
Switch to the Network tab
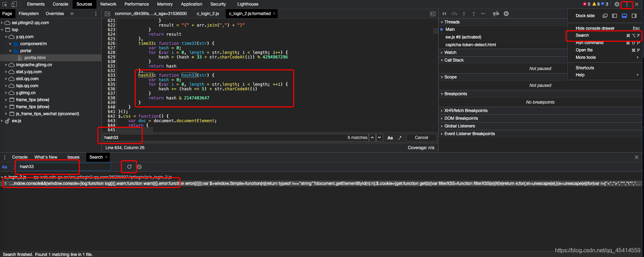point(108,4)
